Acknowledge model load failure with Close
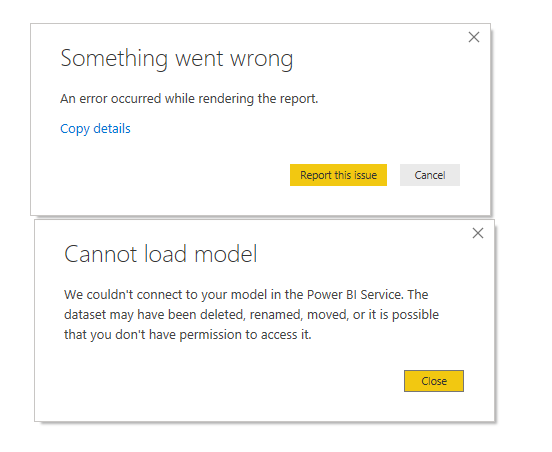552x452 pixels. point(434,381)
